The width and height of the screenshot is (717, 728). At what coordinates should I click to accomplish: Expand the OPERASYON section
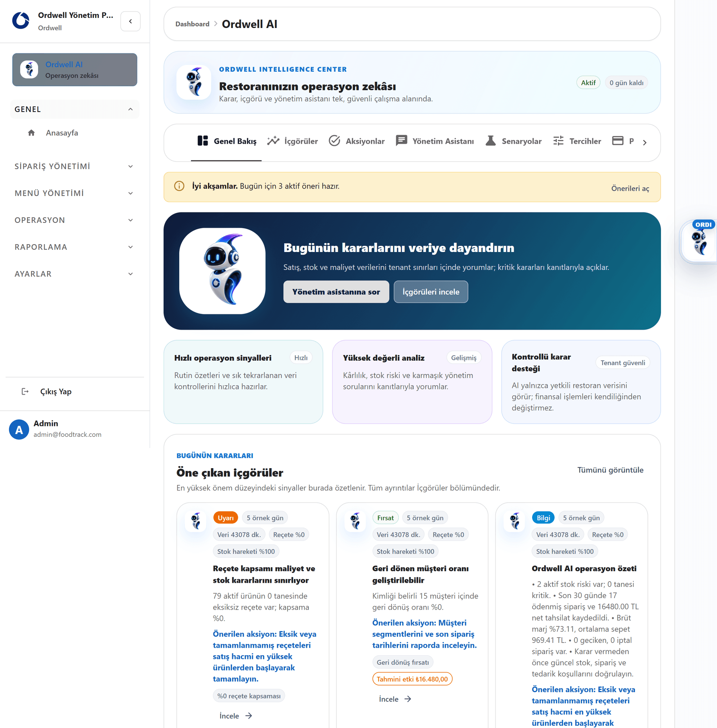pos(75,220)
